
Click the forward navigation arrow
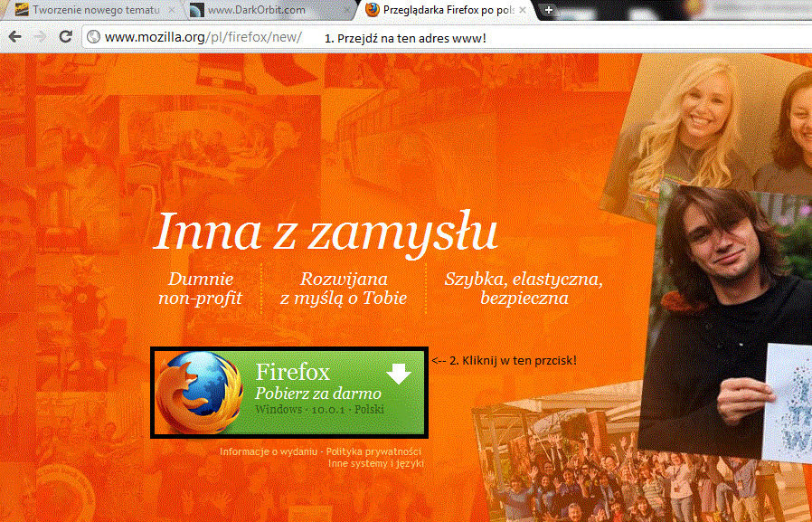click(x=40, y=37)
